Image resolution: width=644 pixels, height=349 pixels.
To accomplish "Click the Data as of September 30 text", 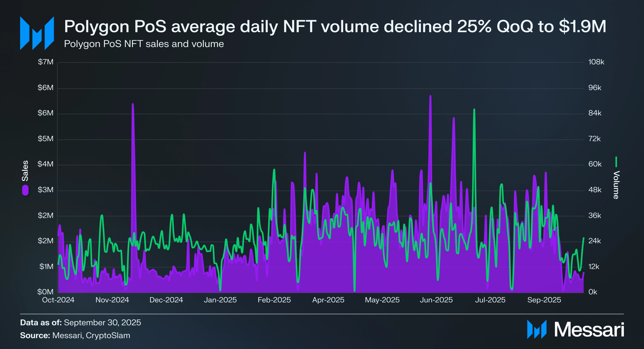I will pos(81,323).
